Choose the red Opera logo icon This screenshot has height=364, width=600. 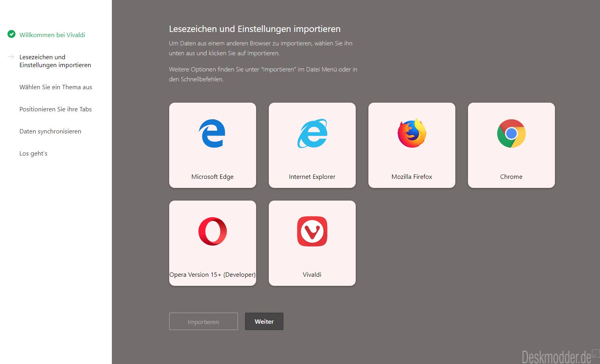213,231
